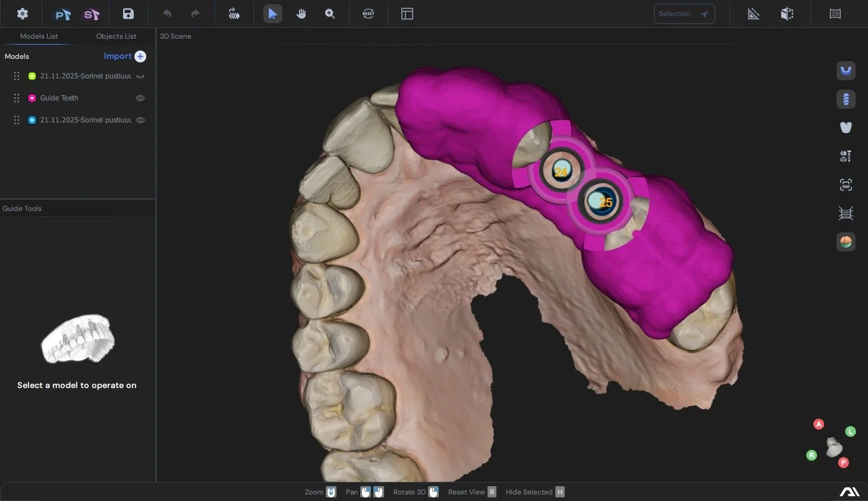Open the Reset view tool
Screen dimensions: 868x501
point(368,13)
